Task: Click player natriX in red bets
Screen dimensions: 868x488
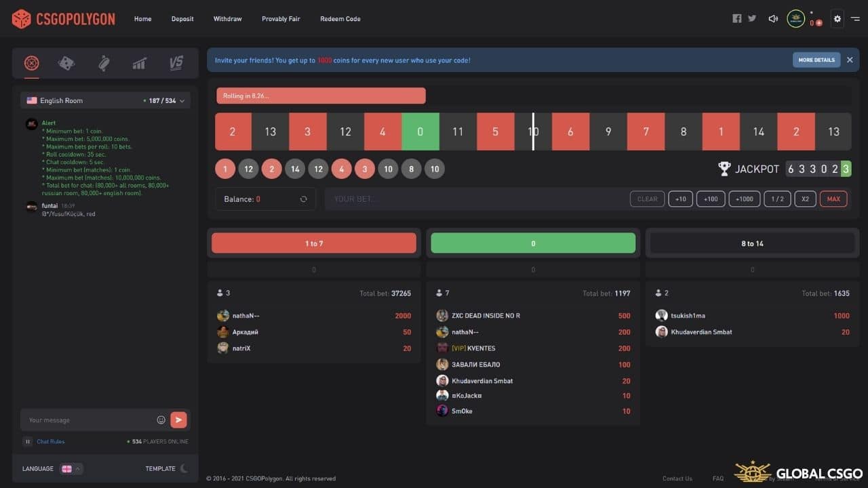Action: [x=241, y=348]
